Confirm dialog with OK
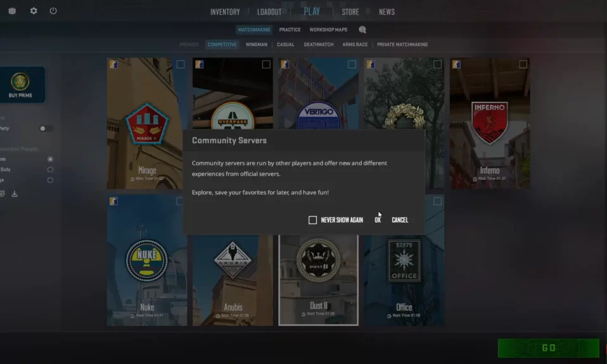The height and width of the screenshot is (364, 607). pyautogui.click(x=378, y=220)
